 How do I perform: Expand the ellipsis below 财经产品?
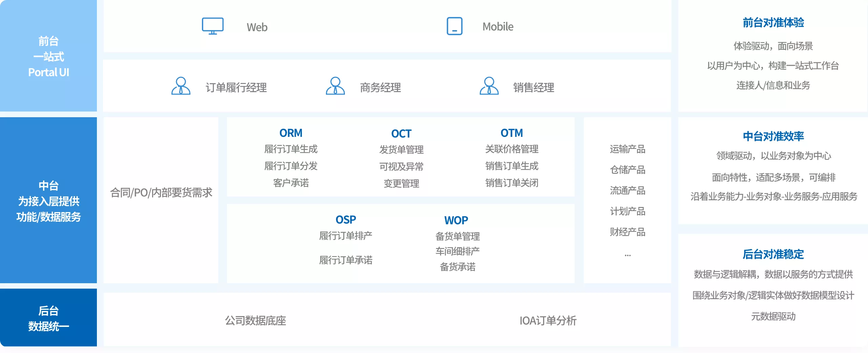click(x=627, y=255)
